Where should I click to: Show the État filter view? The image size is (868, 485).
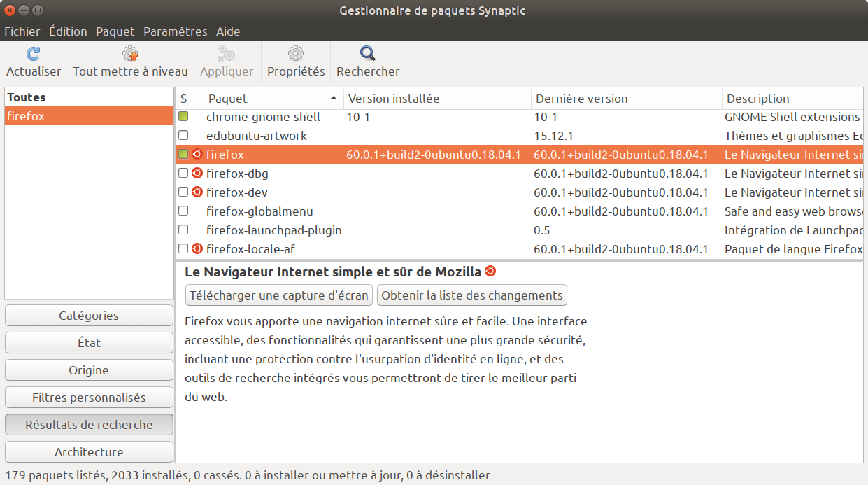click(x=89, y=343)
